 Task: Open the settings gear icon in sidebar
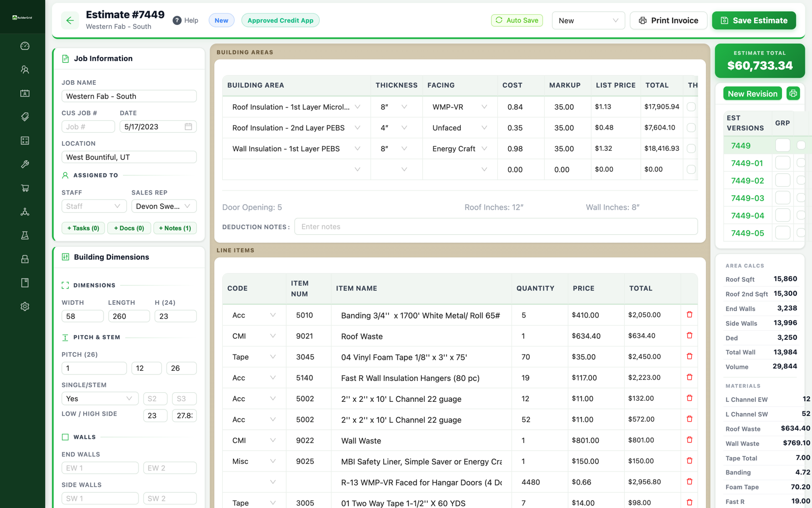tap(25, 306)
